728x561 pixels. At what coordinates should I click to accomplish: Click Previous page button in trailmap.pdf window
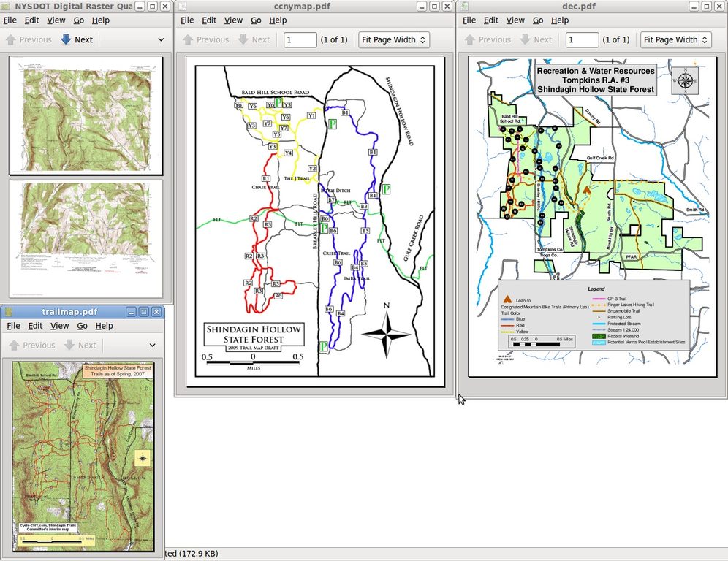click(32, 346)
